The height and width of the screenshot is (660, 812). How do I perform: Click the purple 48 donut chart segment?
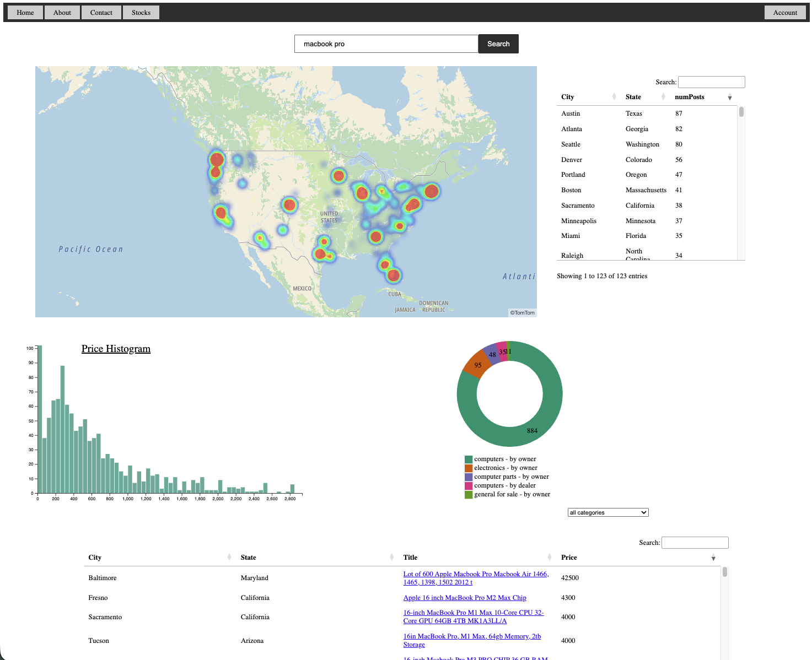pyautogui.click(x=492, y=354)
